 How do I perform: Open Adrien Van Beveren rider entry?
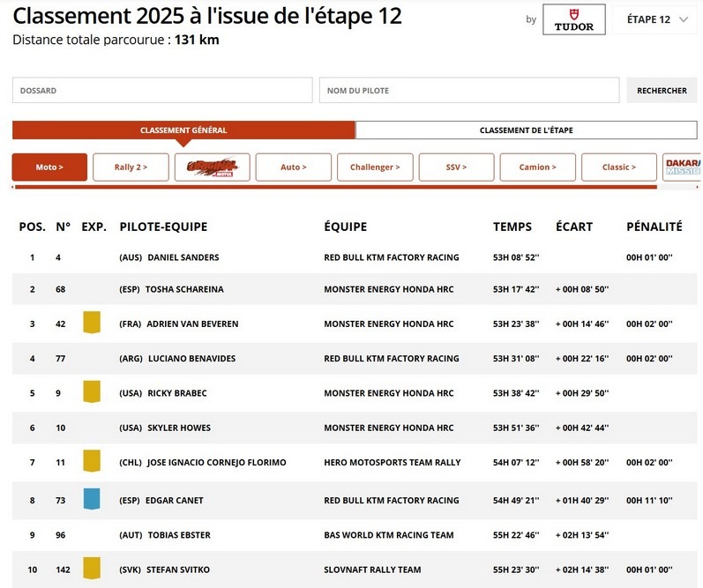point(355,324)
